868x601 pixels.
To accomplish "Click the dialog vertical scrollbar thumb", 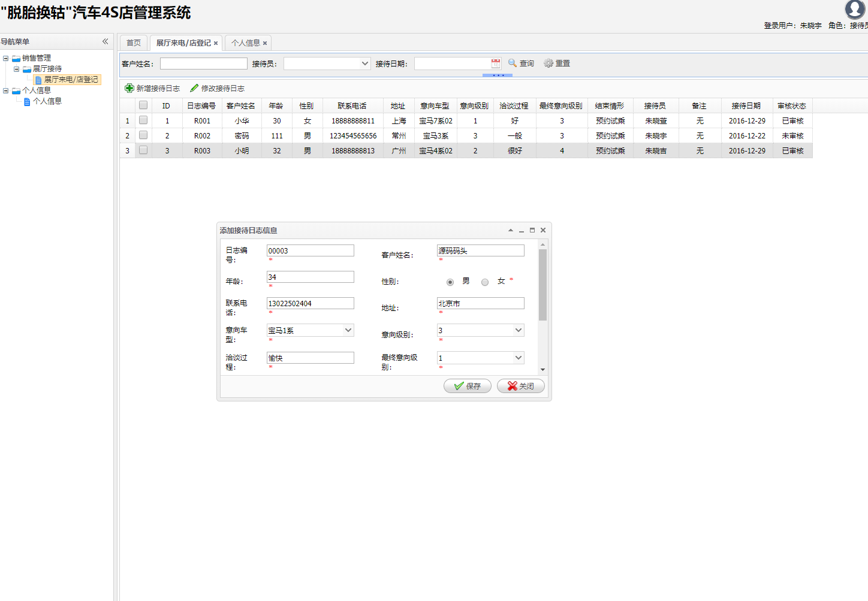I will click(x=542, y=285).
